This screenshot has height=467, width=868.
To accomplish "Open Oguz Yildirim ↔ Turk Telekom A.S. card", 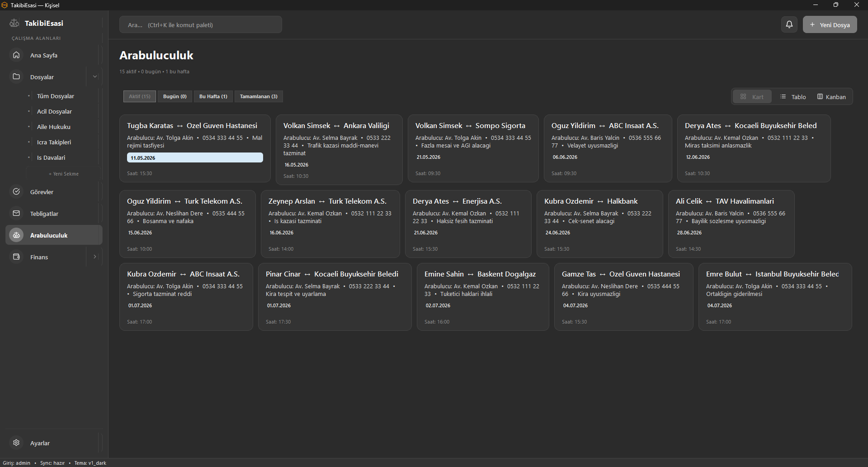I will click(188, 224).
